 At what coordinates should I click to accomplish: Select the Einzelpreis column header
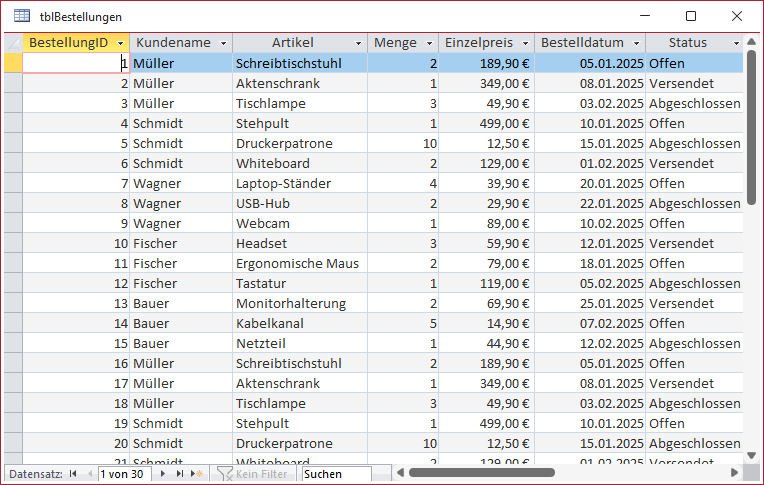point(478,43)
